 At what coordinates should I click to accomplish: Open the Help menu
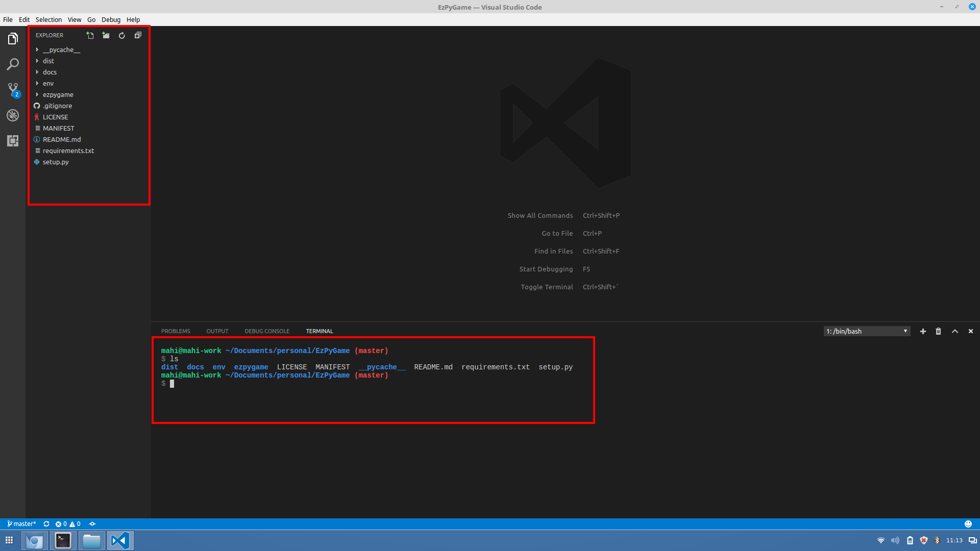(x=133, y=19)
